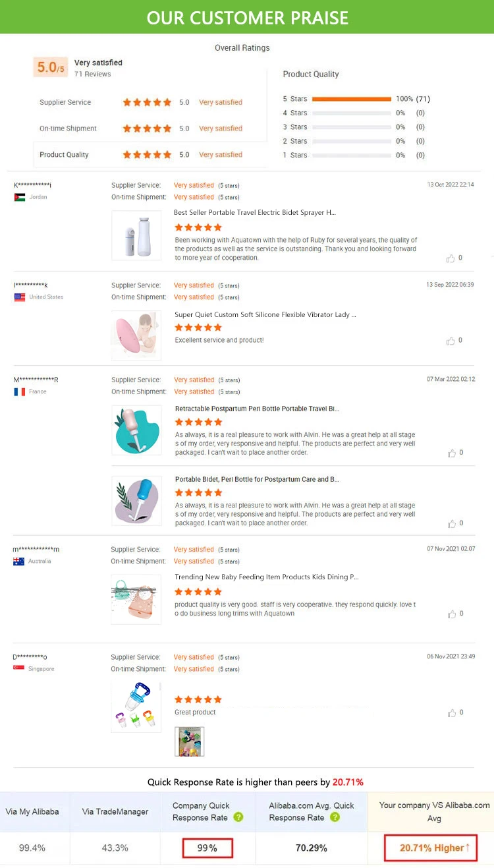Select the Supplier Service rating row
This screenshot has height=868, width=494.
click(x=150, y=102)
